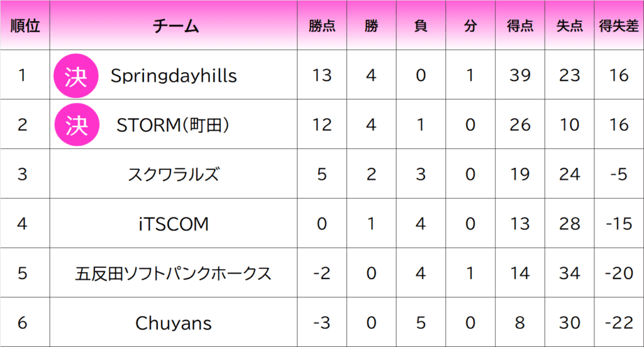The width and height of the screenshot is (644, 347).
Task: Open the STORM(町田) team name
Action: coord(173,125)
